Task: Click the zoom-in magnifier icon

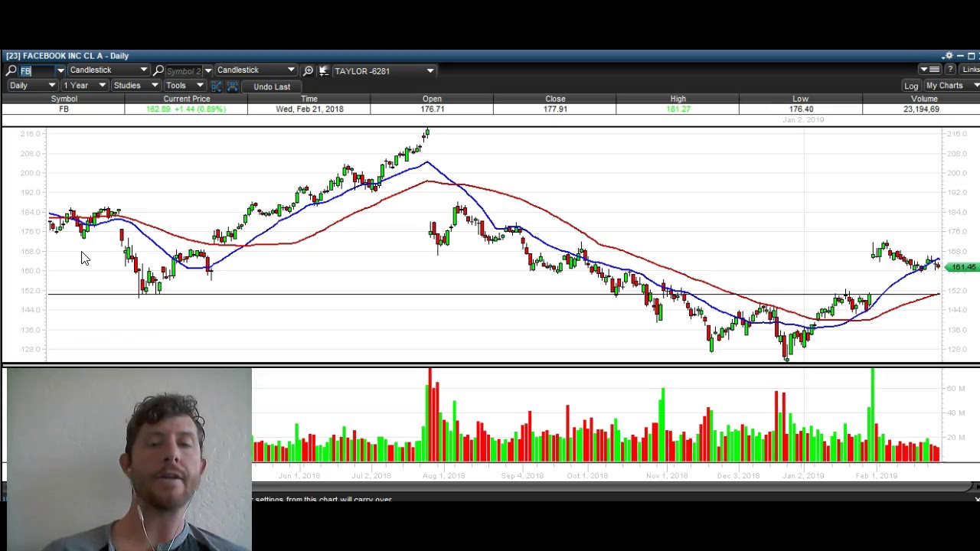Action: (308, 70)
